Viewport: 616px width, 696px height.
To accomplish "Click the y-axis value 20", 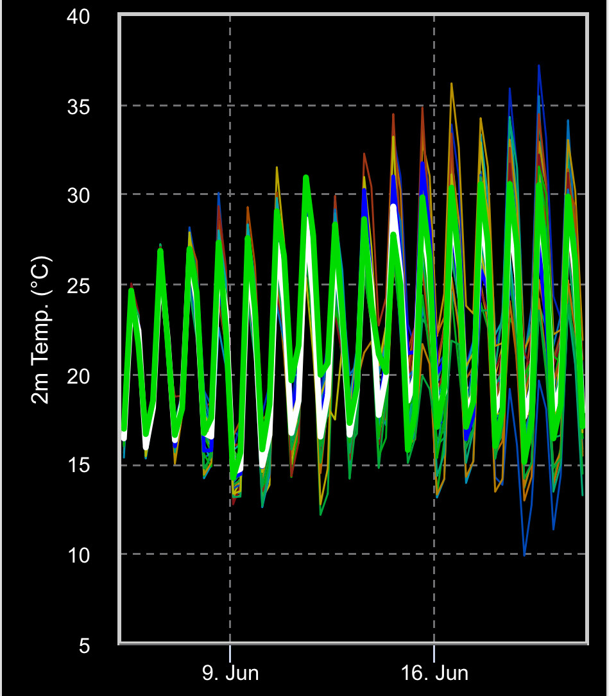I will pyautogui.click(x=78, y=376).
